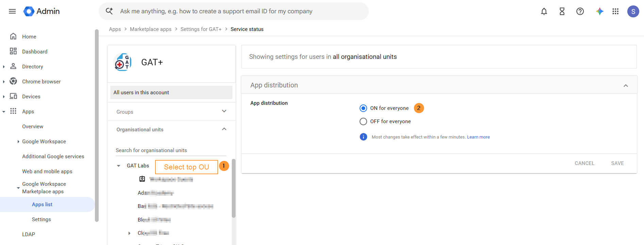The height and width of the screenshot is (245, 644).
Task: Click the search sparkle icon in the search bar
Action: 109,11
